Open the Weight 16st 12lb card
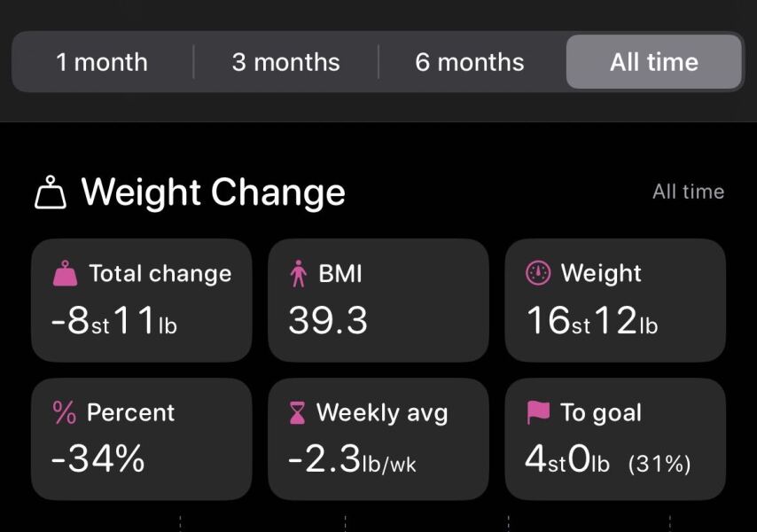This screenshot has width=757, height=532. point(615,300)
